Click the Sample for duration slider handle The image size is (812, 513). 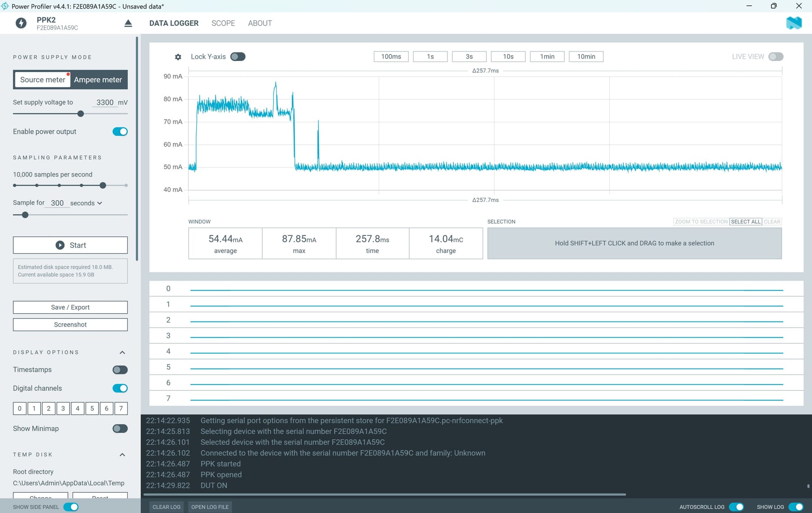click(x=25, y=215)
